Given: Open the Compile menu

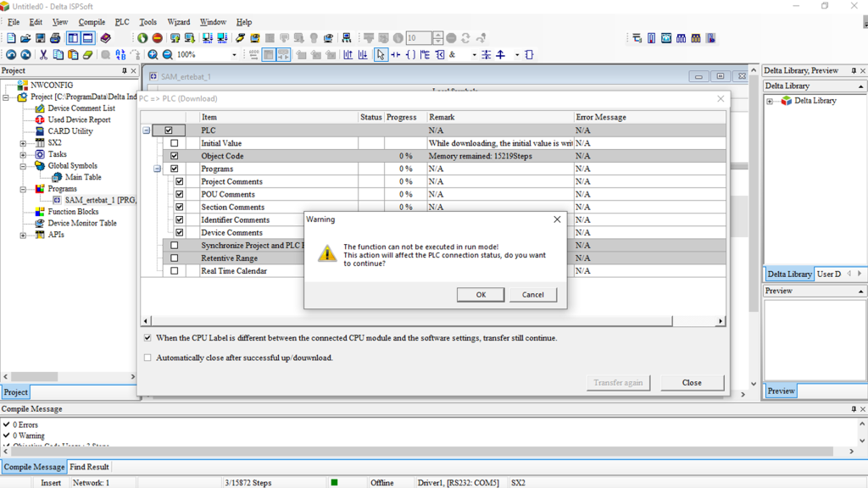Looking at the screenshot, I should 92,22.
